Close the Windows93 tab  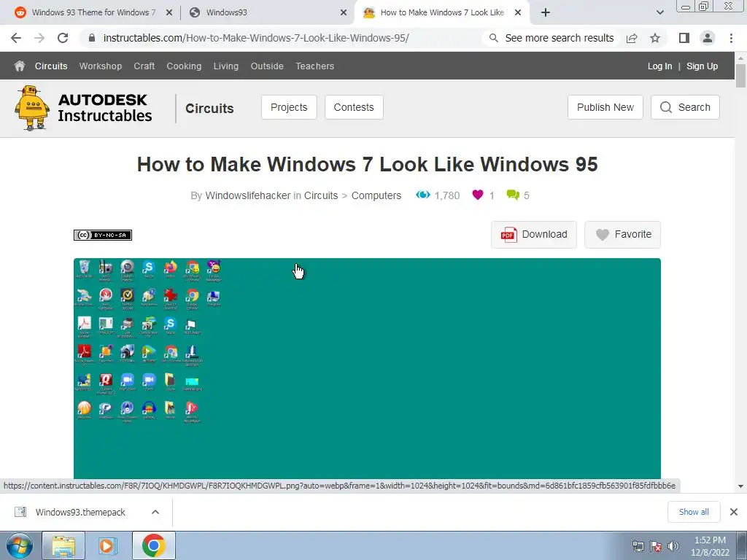coord(344,13)
